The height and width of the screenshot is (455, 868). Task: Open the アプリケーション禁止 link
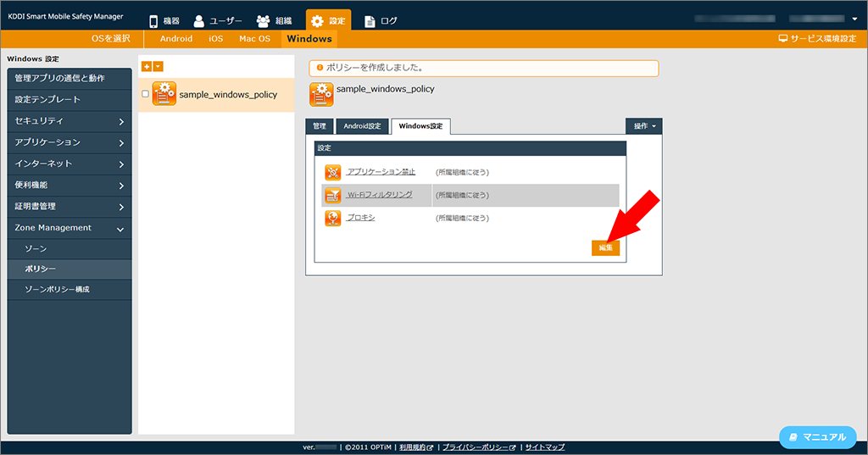[381, 172]
